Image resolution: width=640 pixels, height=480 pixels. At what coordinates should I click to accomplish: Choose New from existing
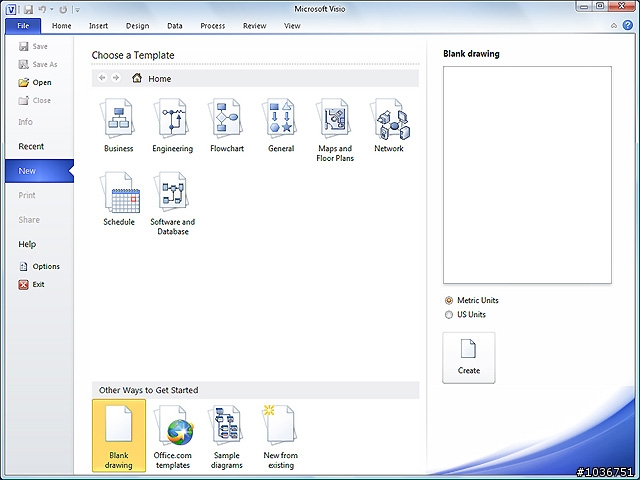tap(280, 436)
